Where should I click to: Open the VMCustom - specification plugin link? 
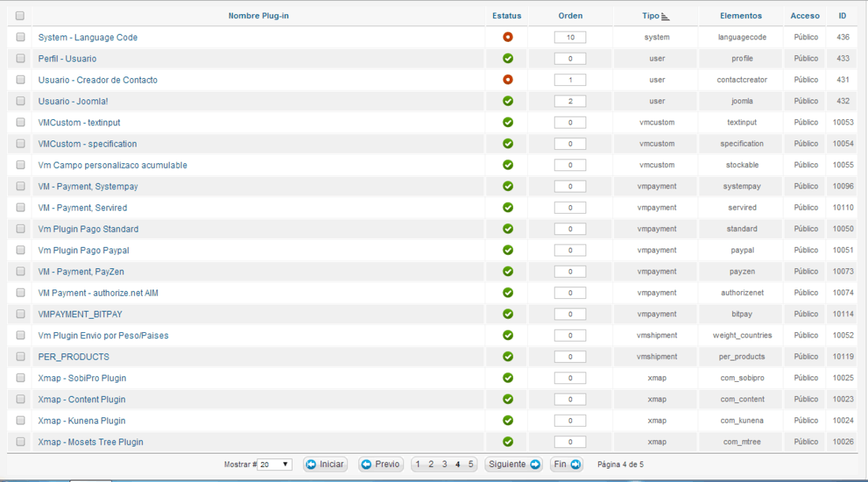[x=88, y=144]
